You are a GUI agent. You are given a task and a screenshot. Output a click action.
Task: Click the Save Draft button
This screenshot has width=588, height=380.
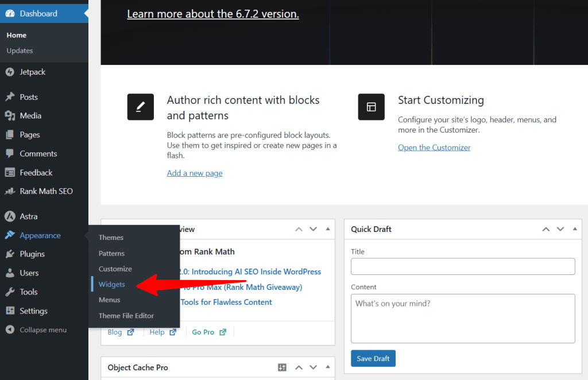click(x=373, y=359)
